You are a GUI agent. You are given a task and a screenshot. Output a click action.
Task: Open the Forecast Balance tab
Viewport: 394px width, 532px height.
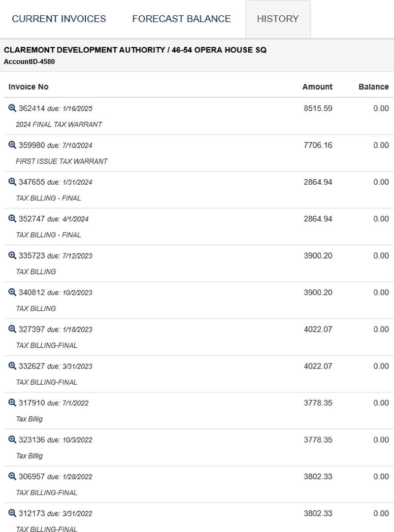[x=181, y=19]
